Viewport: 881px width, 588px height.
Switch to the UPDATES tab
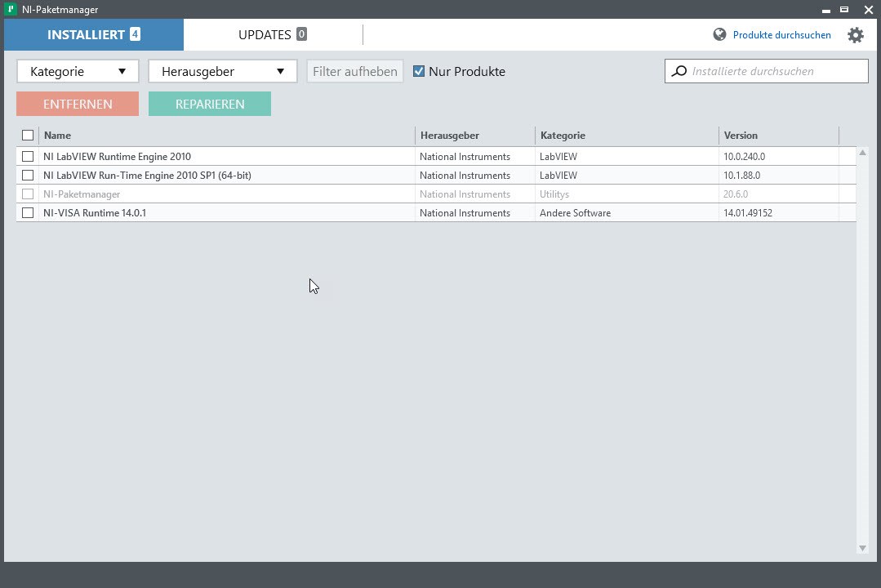273,34
